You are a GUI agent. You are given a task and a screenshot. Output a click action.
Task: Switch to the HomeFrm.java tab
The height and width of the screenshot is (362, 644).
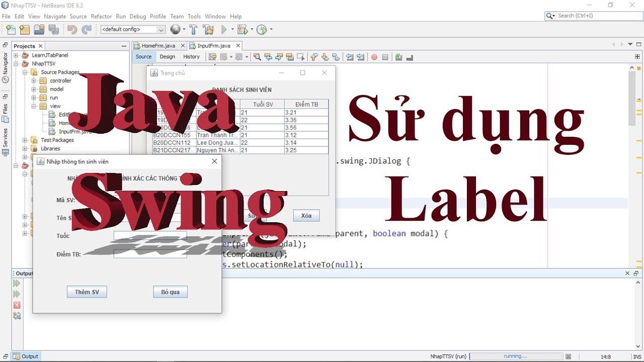pyautogui.click(x=158, y=46)
